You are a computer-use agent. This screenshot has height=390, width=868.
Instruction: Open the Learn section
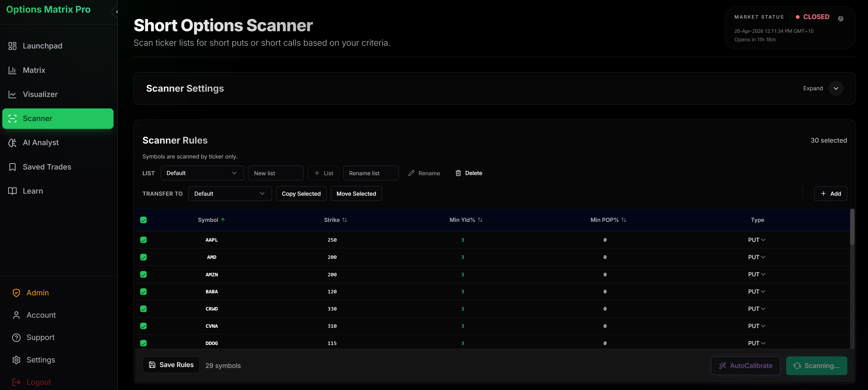pos(58,191)
